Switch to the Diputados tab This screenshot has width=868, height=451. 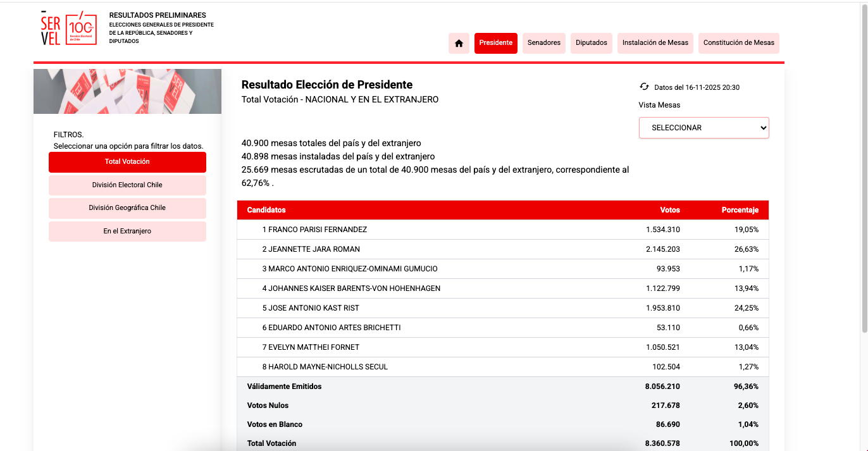coord(591,43)
